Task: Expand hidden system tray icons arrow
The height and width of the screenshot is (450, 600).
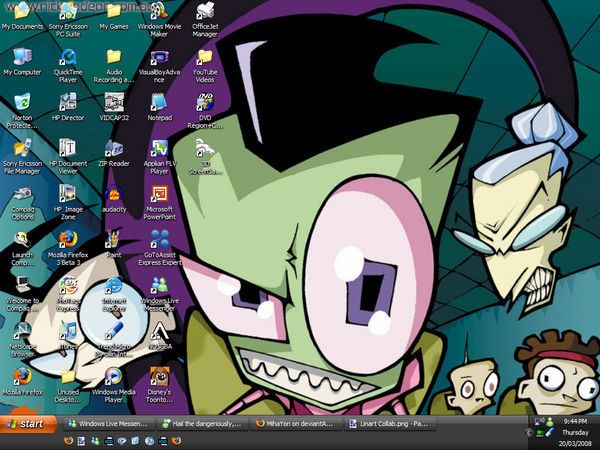Action: point(529,433)
